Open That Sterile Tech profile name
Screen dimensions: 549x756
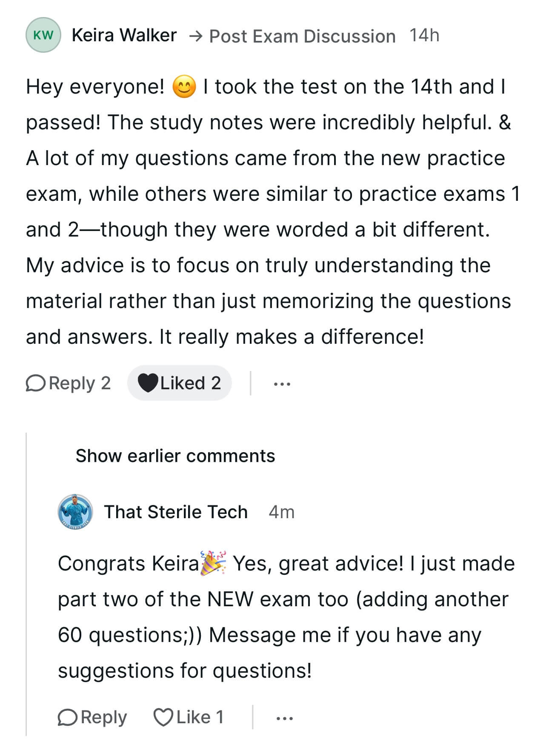[176, 512]
